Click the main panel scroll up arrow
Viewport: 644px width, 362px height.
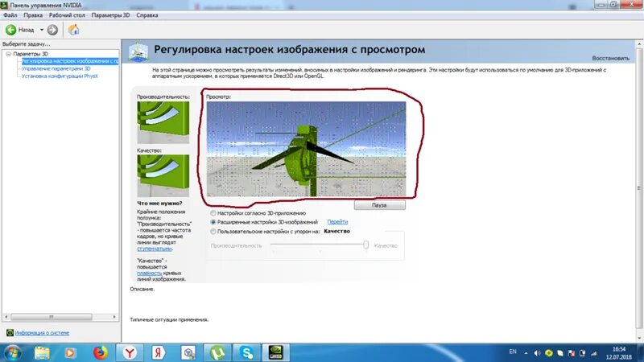[639, 43]
